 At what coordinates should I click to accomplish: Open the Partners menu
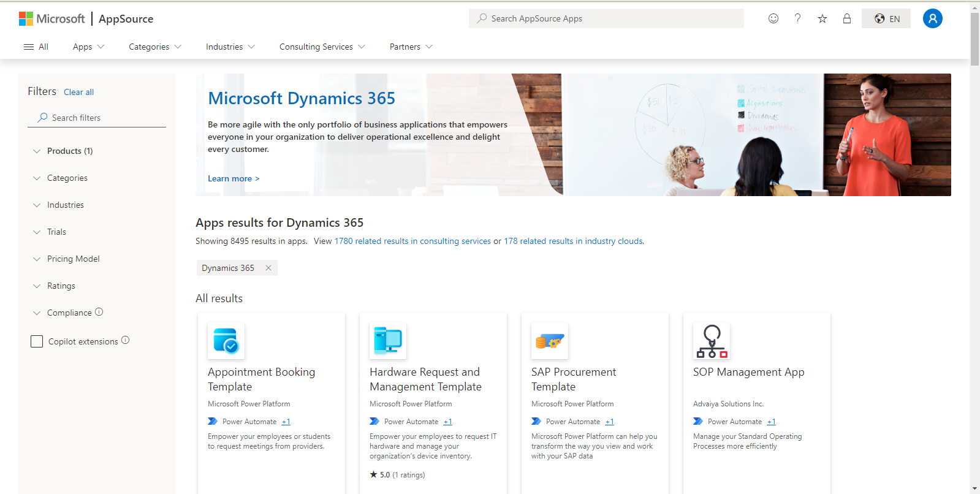[x=411, y=47]
